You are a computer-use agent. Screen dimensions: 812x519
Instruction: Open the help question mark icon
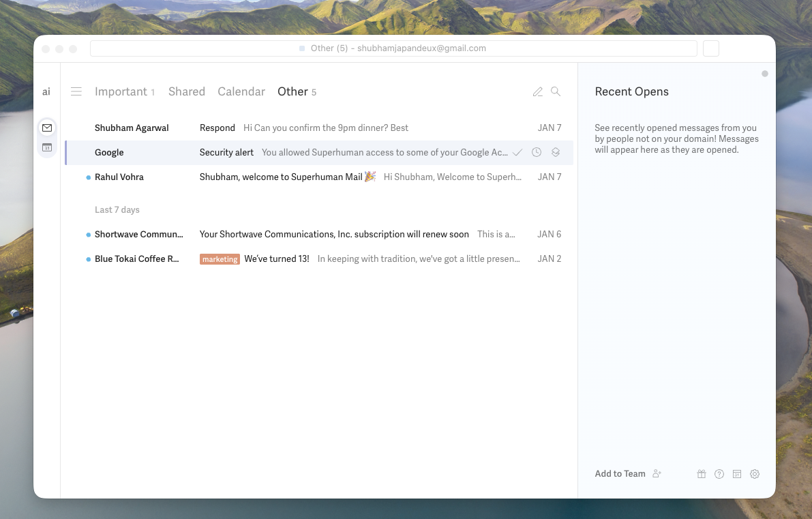(x=719, y=473)
